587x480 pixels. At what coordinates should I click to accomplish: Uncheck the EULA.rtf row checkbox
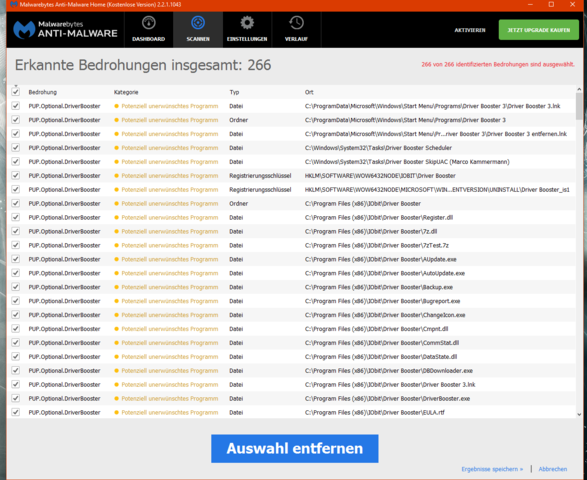click(x=16, y=412)
